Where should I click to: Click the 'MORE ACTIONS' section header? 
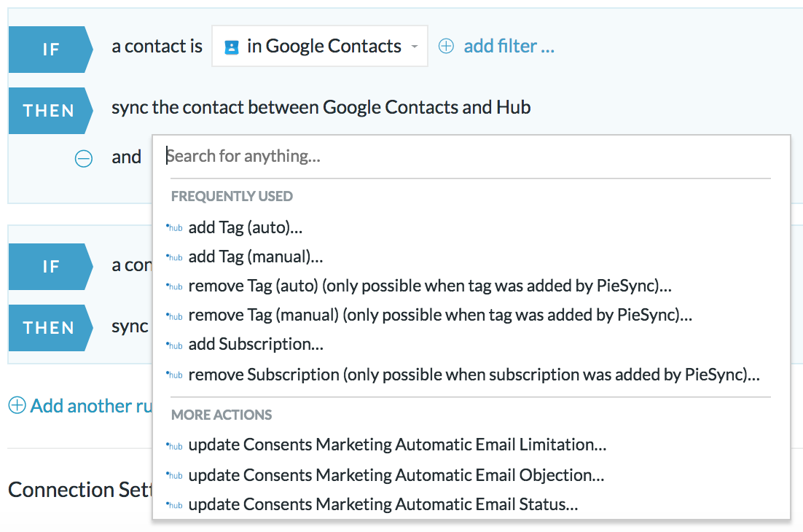(222, 415)
